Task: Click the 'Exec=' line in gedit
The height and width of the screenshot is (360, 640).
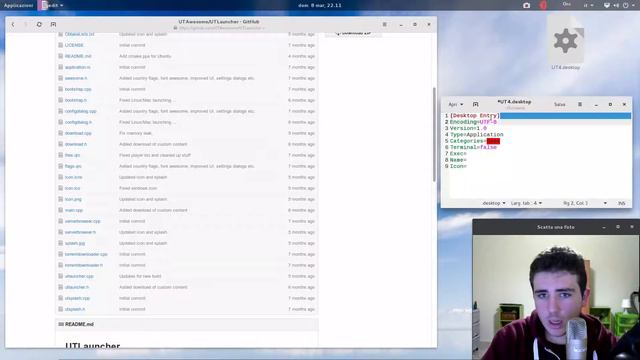Action: click(458, 154)
